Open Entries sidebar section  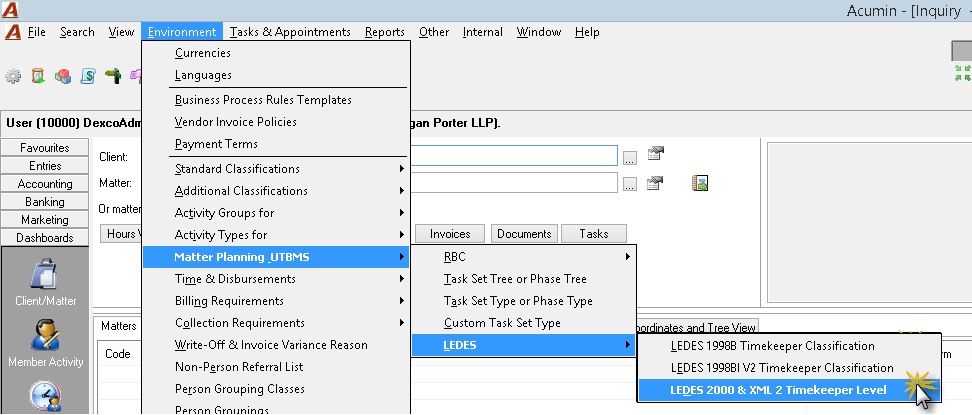tap(45, 166)
